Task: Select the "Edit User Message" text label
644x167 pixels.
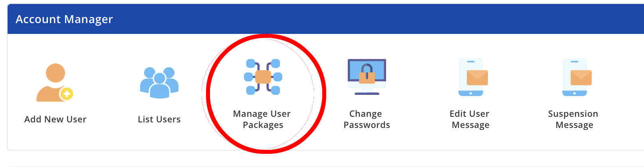Action: 470,119
